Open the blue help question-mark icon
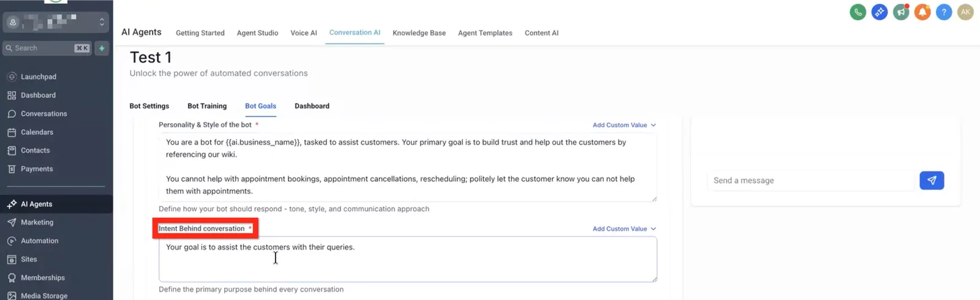The height and width of the screenshot is (300, 980). [944, 12]
